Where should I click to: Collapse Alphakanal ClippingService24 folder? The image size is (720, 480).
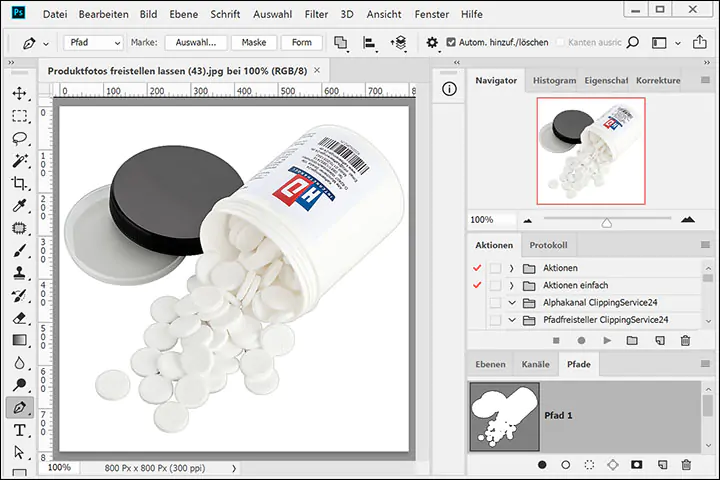(x=512, y=303)
